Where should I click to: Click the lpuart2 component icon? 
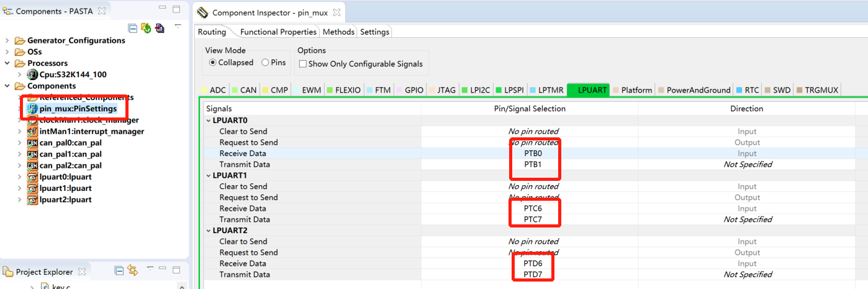click(33, 200)
